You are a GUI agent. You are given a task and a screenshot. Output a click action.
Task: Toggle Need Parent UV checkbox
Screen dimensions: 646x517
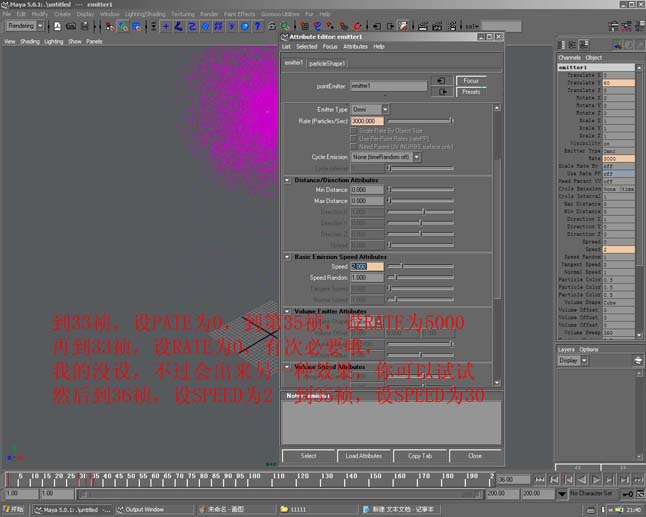tap(353, 146)
